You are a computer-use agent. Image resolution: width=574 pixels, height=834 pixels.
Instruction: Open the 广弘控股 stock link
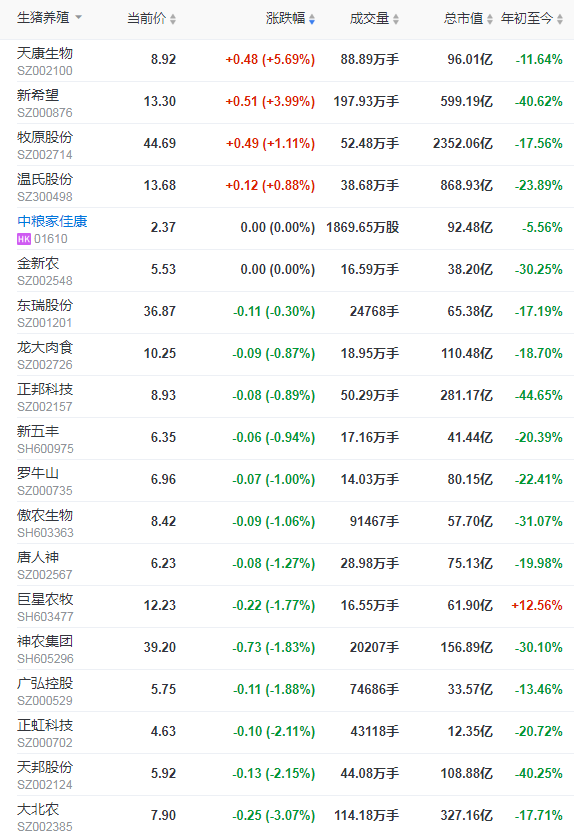tap(45, 683)
